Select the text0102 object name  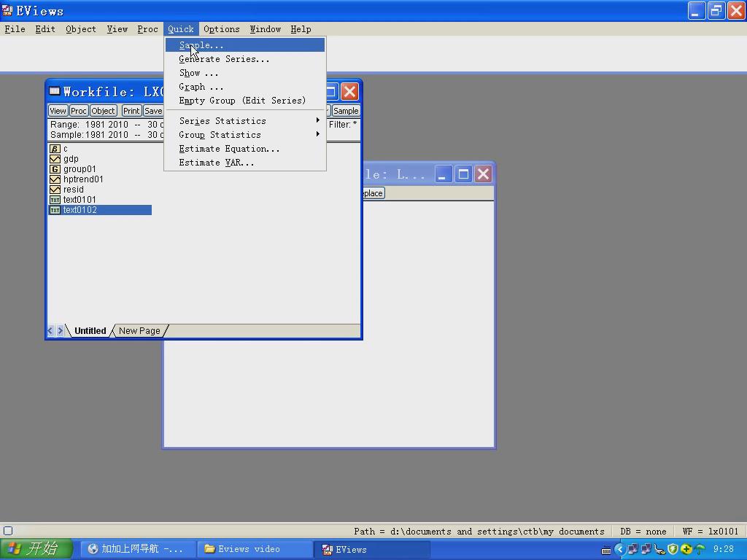80,210
